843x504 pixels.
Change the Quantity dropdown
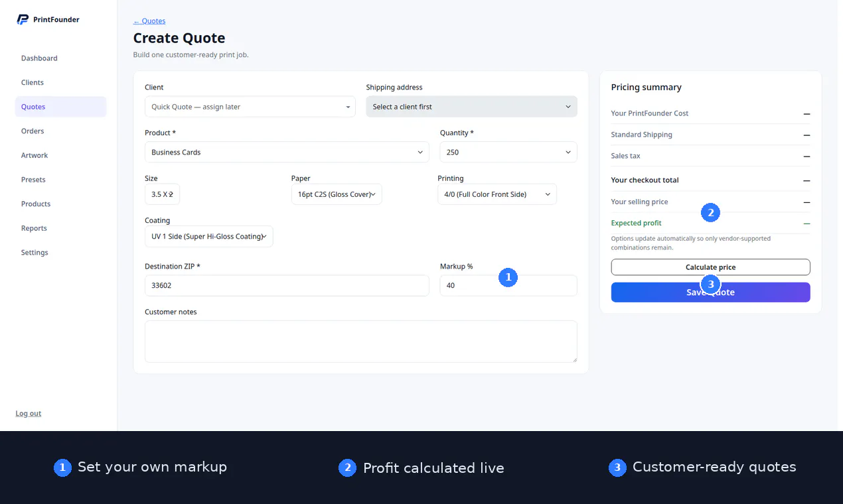(x=508, y=152)
